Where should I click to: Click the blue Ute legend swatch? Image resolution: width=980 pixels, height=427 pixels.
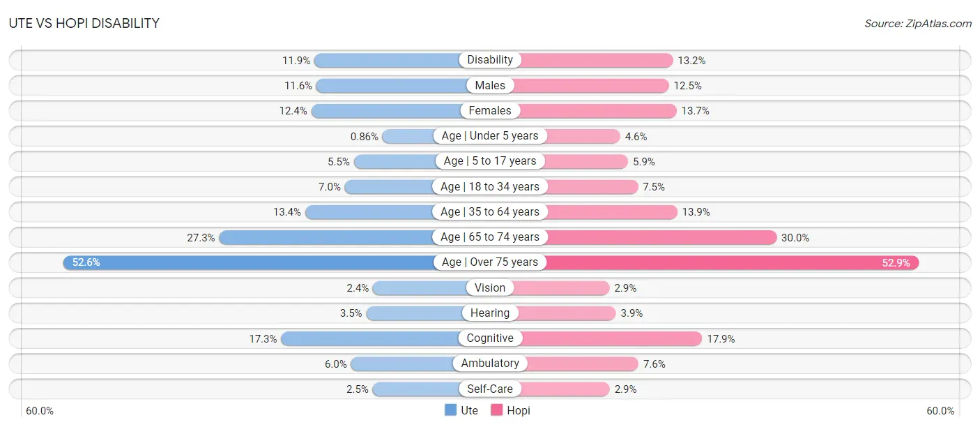pyautogui.click(x=451, y=410)
